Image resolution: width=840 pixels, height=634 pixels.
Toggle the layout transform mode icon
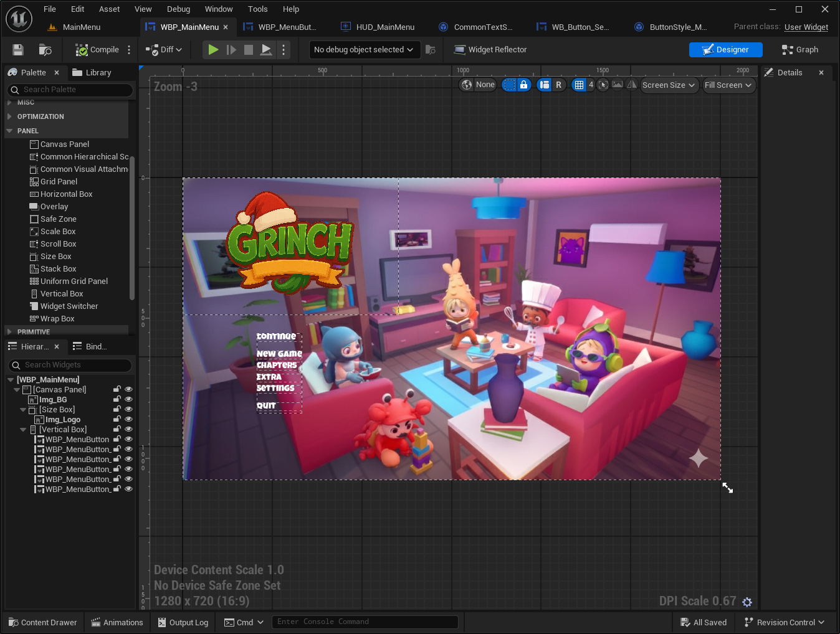pyautogui.click(x=545, y=85)
